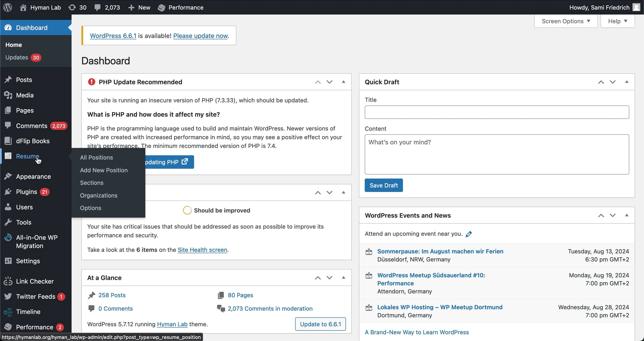The height and width of the screenshot is (341, 644).
Task: Open Sommerpause event link
Action: click(440, 251)
